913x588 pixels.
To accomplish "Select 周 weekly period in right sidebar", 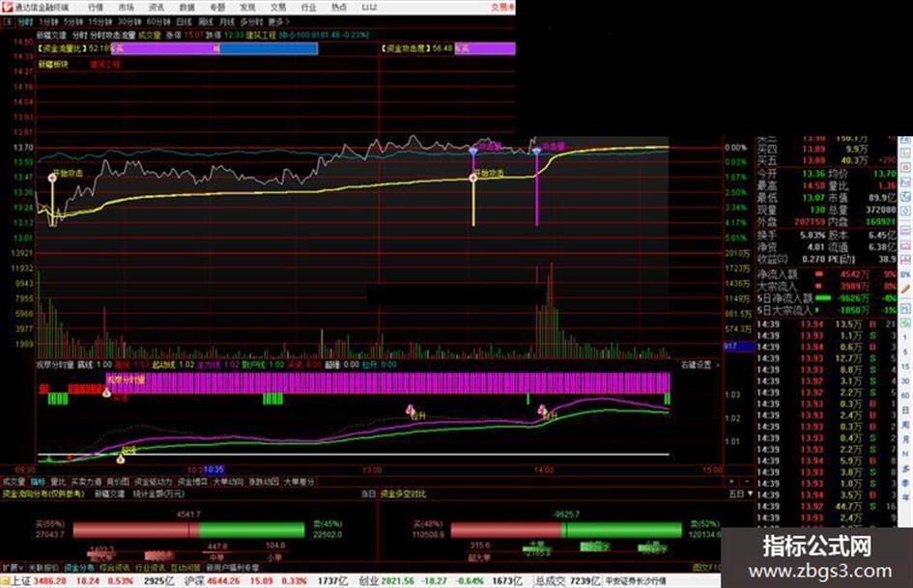I will coord(905,425).
